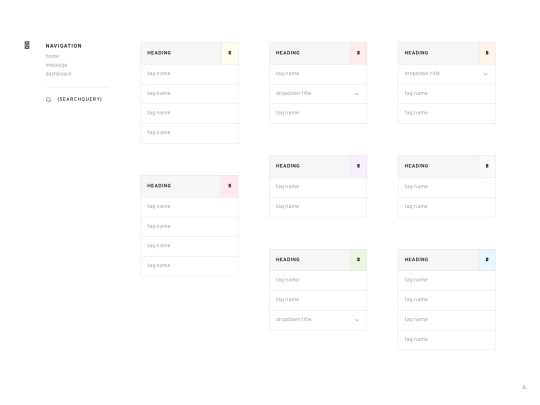Click the green-tinted icon in card header
The height and width of the screenshot is (405, 540).
click(x=358, y=260)
